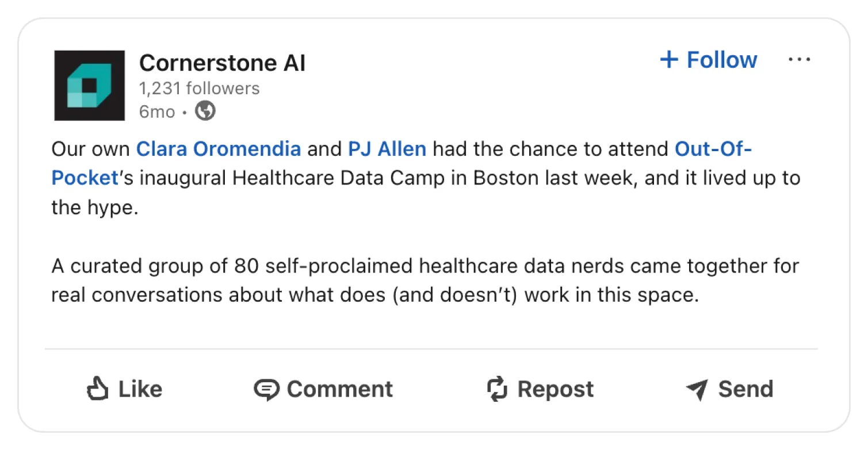View the post timestamp labeled 6mo
This screenshot has width=868, height=450.
pos(156,111)
